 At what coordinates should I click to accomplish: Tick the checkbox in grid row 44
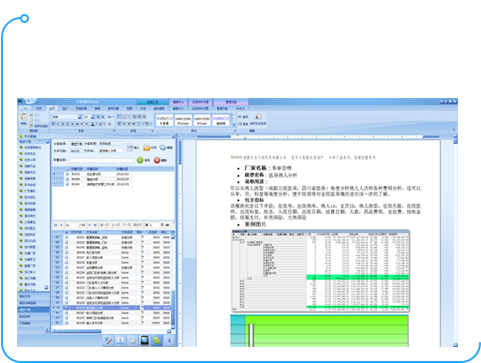pos(67,323)
